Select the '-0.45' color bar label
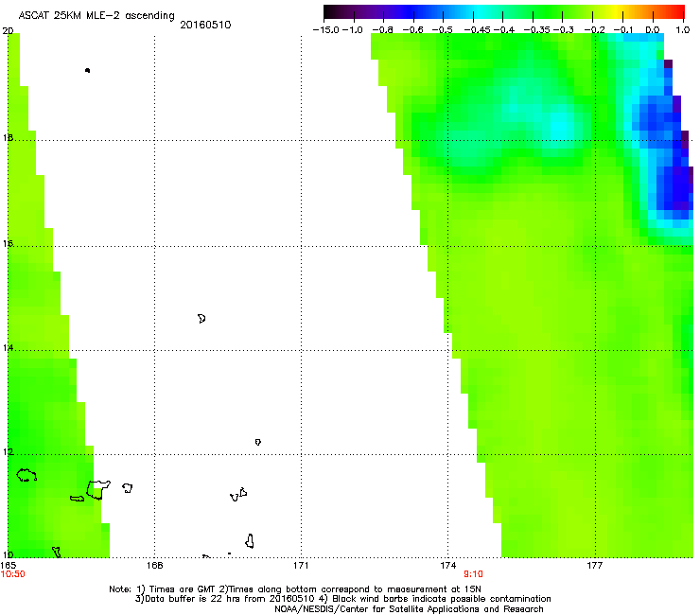This screenshot has width=700, height=615. [476, 30]
